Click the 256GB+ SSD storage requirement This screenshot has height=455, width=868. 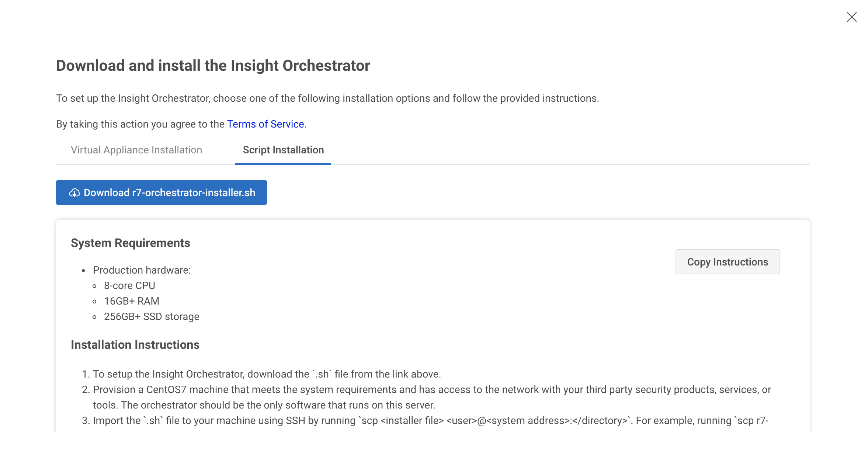152,317
